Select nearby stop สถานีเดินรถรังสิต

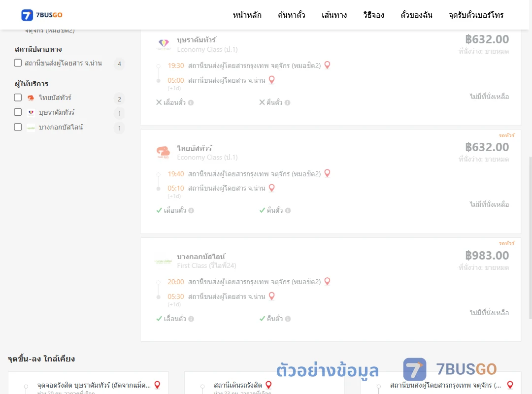[x=238, y=385]
